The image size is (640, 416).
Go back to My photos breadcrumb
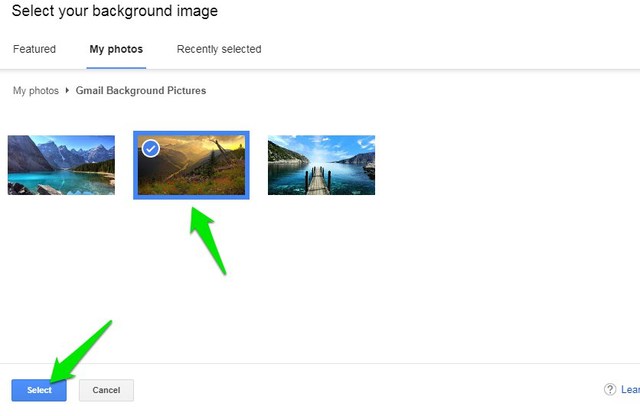(36, 91)
